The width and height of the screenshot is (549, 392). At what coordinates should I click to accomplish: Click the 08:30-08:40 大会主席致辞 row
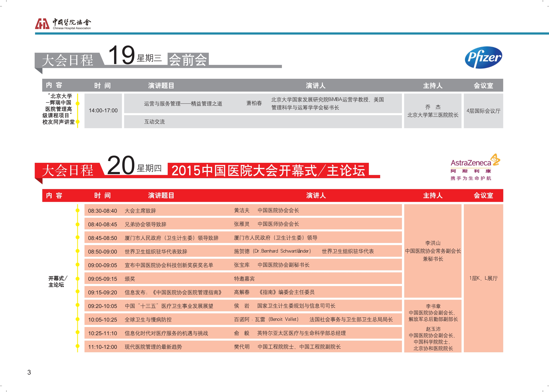point(243,210)
